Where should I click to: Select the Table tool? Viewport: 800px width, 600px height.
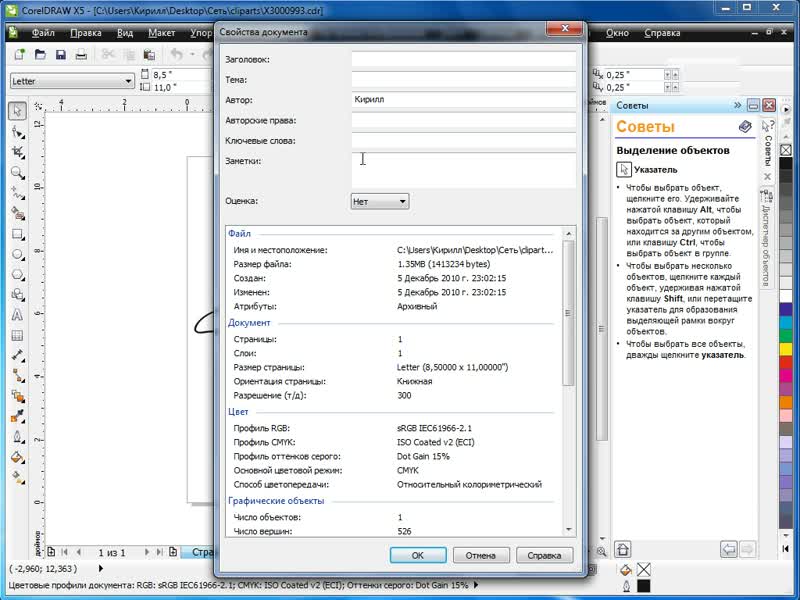(17, 335)
